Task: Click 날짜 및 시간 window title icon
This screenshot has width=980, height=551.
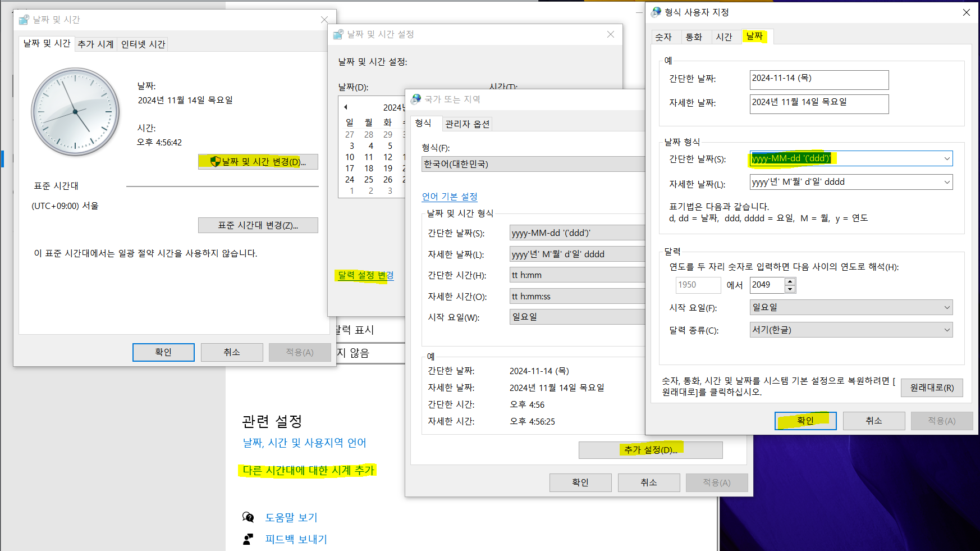Action: (x=24, y=20)
